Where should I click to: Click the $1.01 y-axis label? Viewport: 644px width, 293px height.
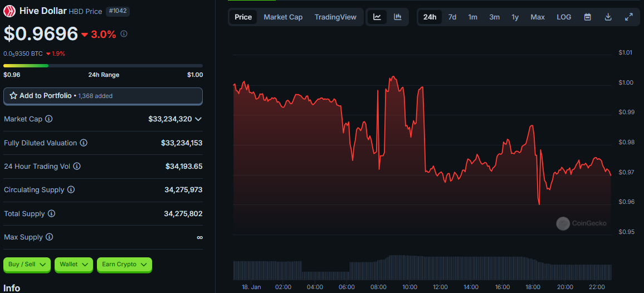pos(626,52)
